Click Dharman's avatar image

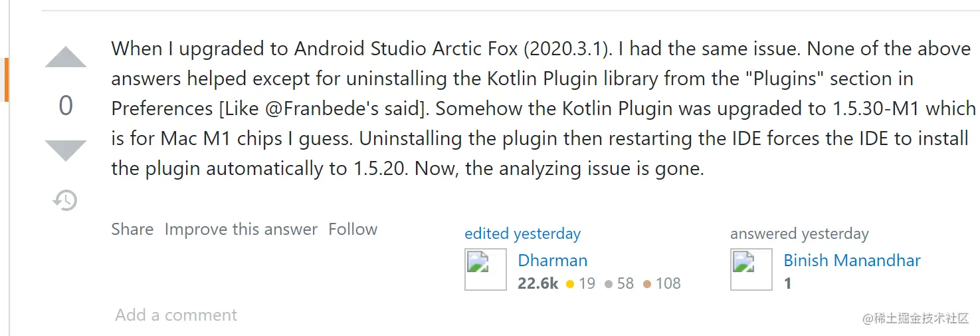[486, 269]
